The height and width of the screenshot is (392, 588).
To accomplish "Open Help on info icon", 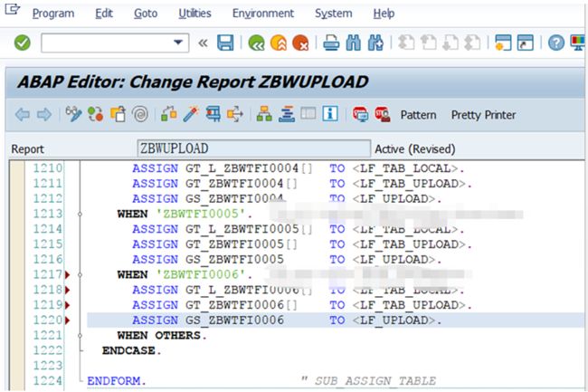I will pos(330,113).
